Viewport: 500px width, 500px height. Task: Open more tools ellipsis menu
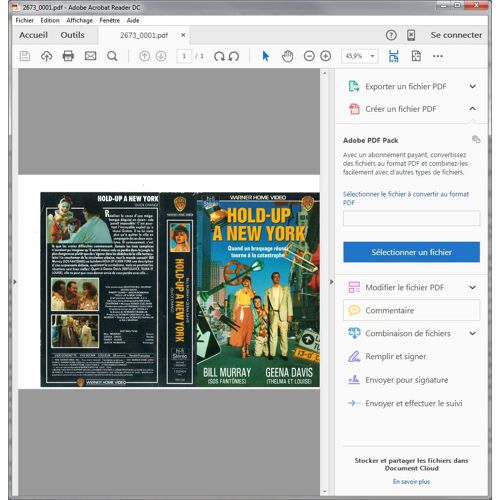[x=438, y=56]
